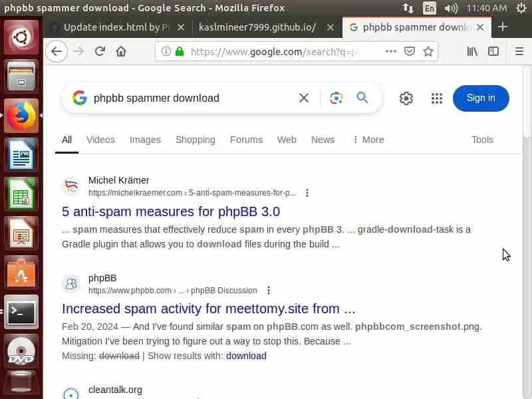Image resolution: width=532 pixels, height=399 pixels.
Task: Open network indicator in top panel
Action: [408, 8]
